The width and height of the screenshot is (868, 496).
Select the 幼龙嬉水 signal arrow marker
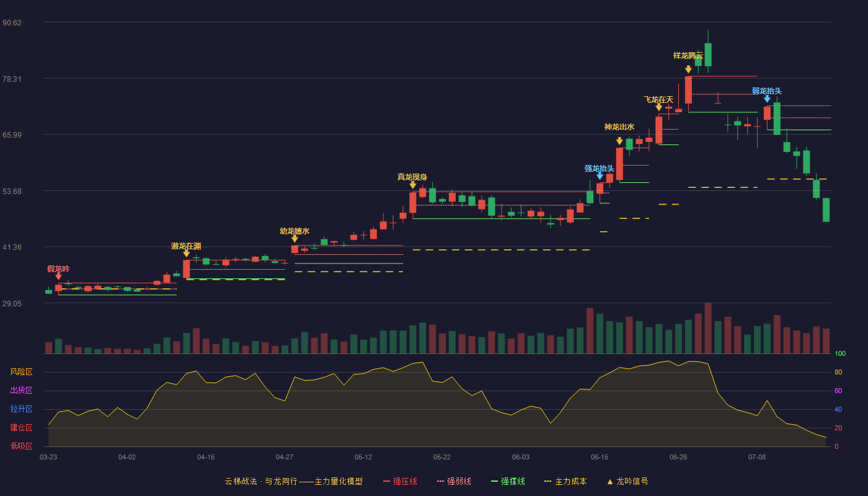(x=294, y=239)
